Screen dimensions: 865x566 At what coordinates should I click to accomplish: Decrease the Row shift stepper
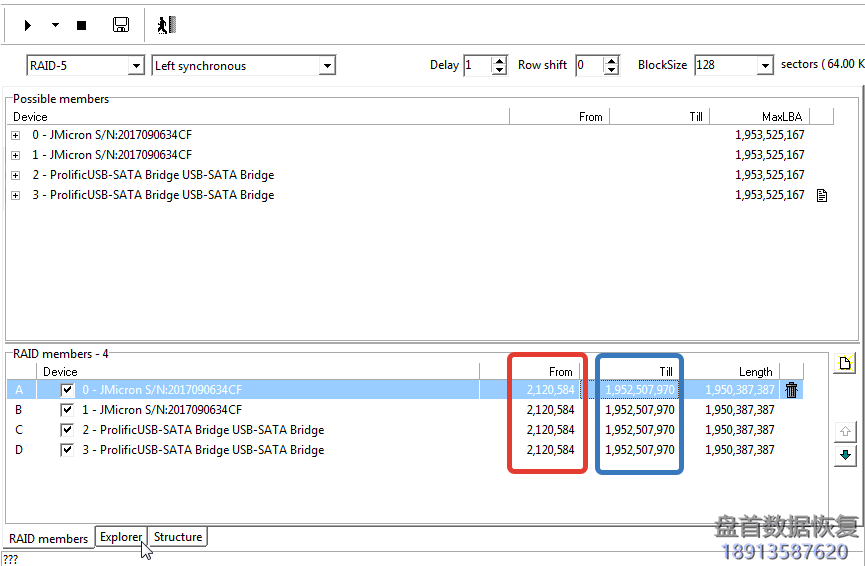[x=611, y=70]
